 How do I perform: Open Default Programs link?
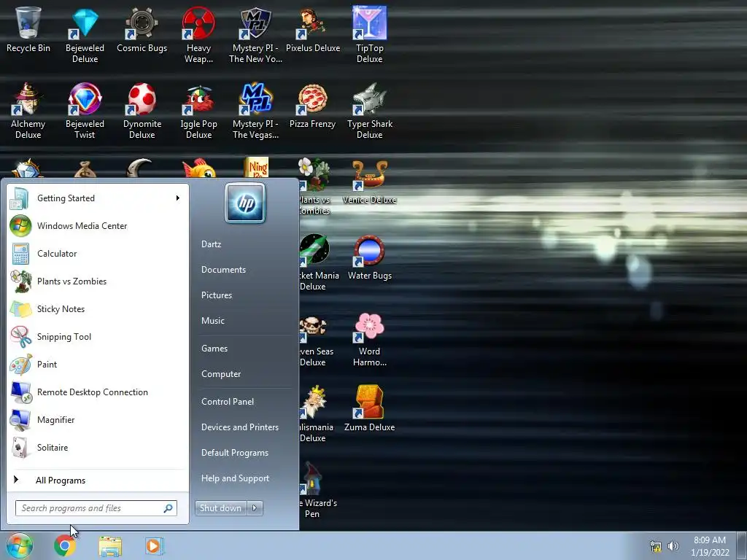tap(235, 453)
